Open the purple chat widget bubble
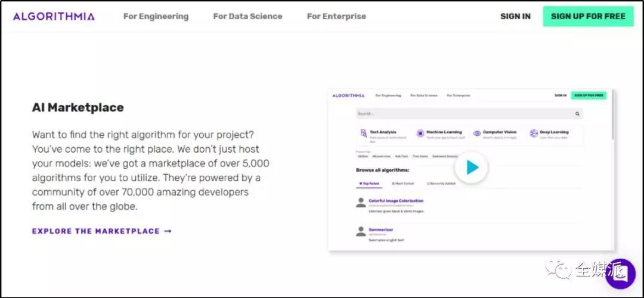Screen dimensions: 644x298 point(620,273)
